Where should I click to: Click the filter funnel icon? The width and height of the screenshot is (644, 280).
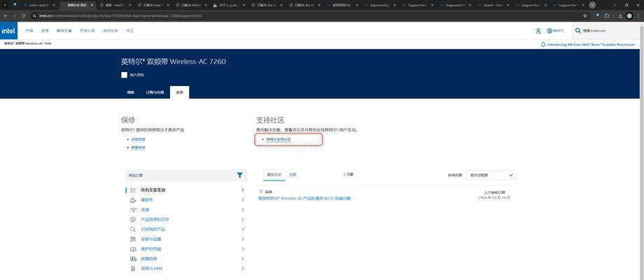[240, 175]
